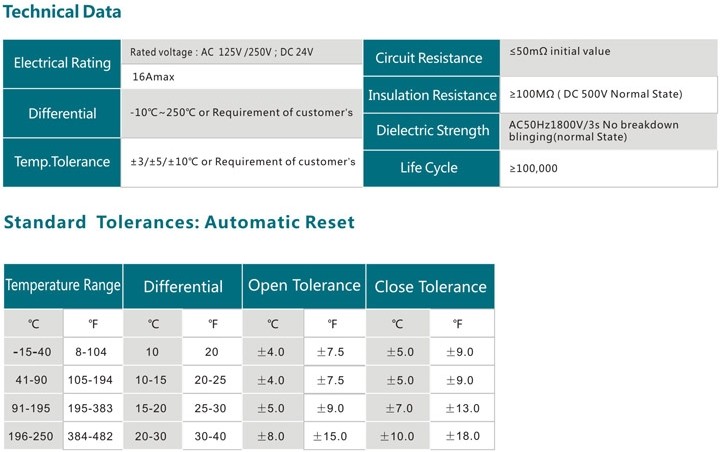Click the Temp.Tolerance label cell

pyautogui.click(x=62, y=161)
